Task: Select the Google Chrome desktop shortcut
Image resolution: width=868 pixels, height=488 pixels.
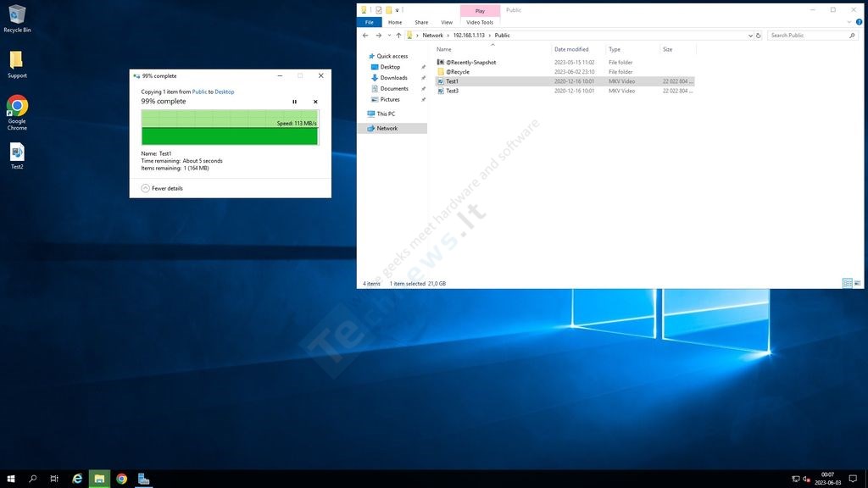Action: coord(17,113)
